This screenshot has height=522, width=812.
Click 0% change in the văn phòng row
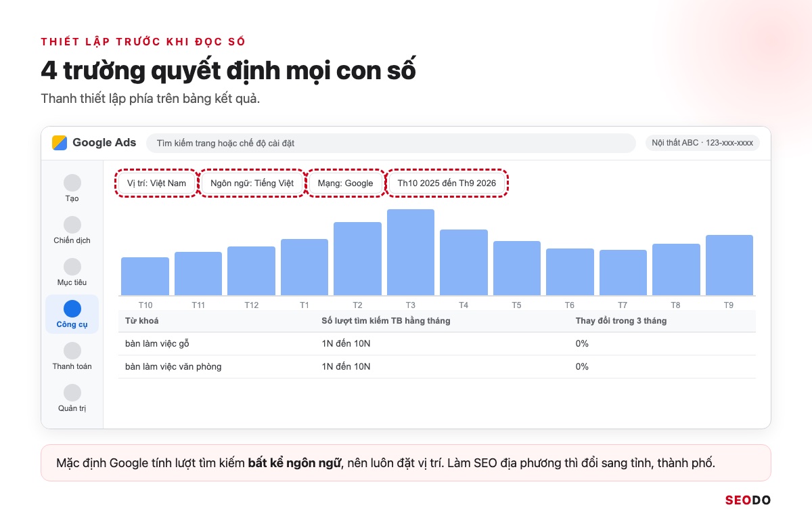[x=582, y=367]
